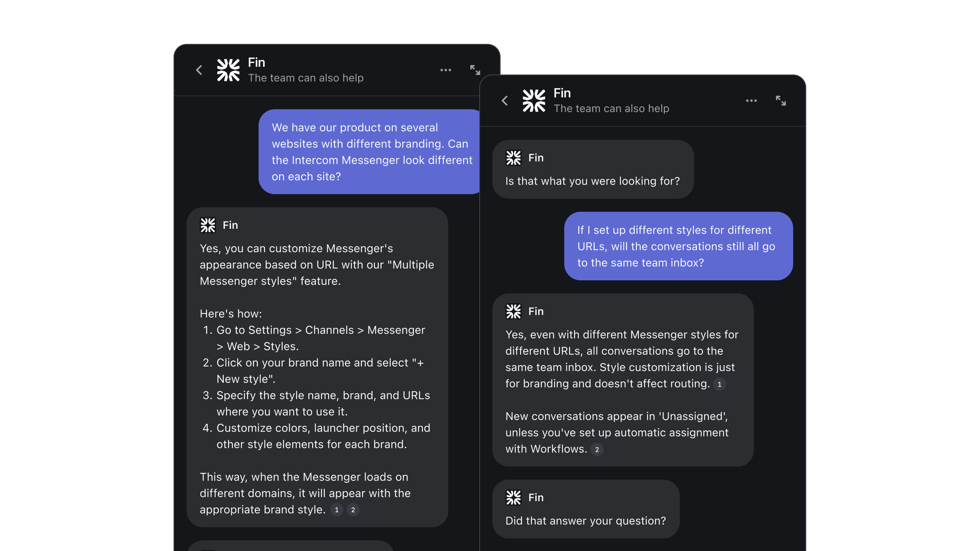
Task: Open the overflow menu in the right conversation
Action: (751, 101)
